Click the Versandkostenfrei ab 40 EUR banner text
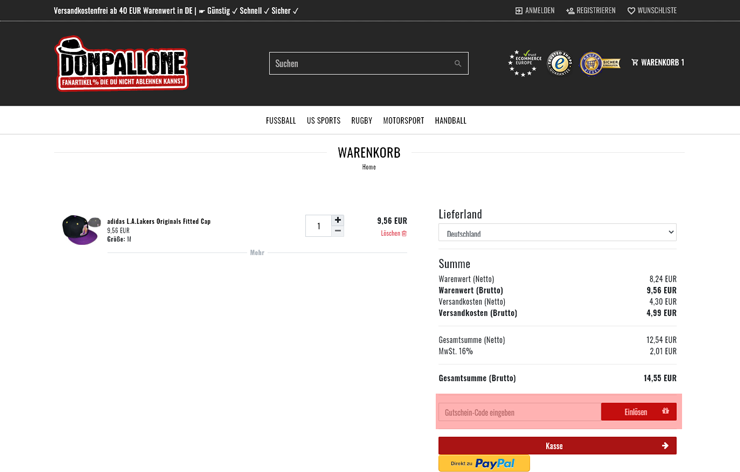Screen dimensions: 740x472 pos(176,10)
